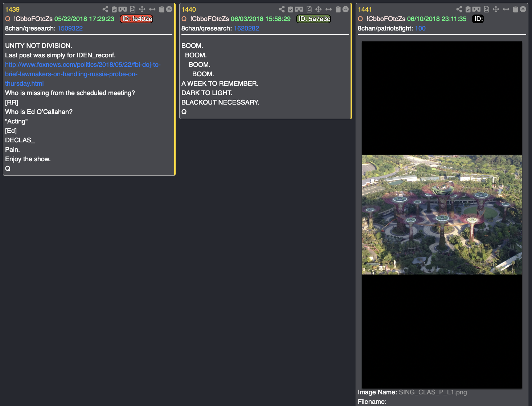532x406 pixels.
Task: Share post 1440 via its share icon
Action: [282, 9]
